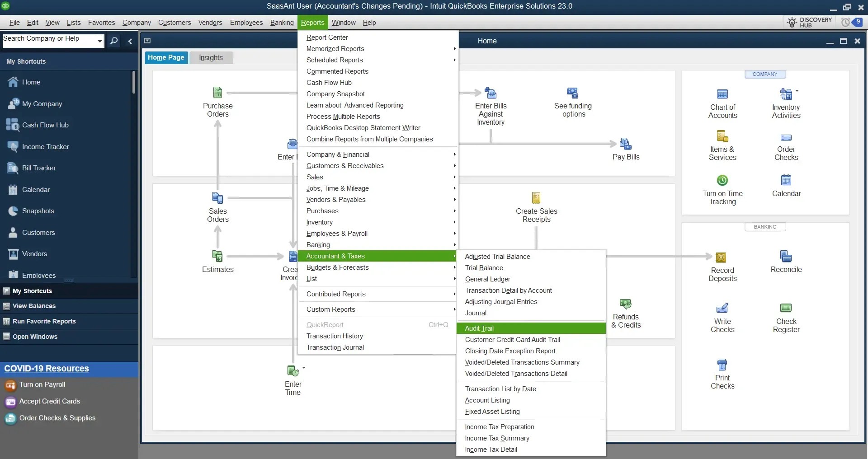Select Audit Trail from the submenu
The image size is (868, 459).
pyautogui.click(x=480, y=328)
